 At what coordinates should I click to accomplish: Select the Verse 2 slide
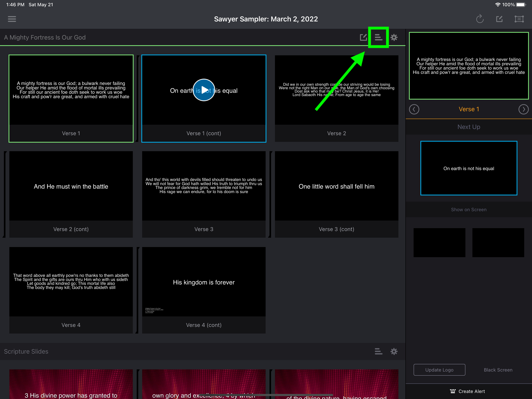(x=336, y=98)
